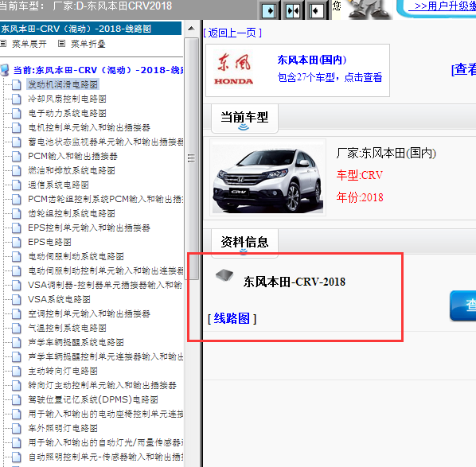Click page icon beside EPS电路图
Image resolution: width=476 pixels, height=467 pixels.
pyautogui.click(x=17, y=242)
